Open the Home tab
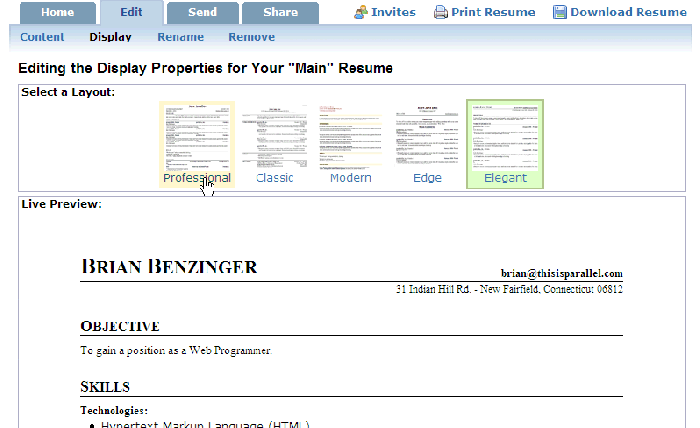The height and width of the screenshot is (428, 700). (58, 13)
